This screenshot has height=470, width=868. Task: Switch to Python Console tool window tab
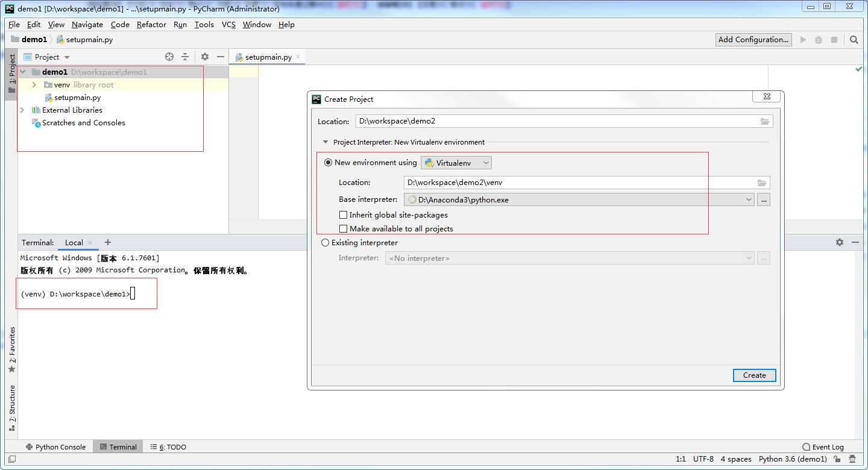click(55, 447)
